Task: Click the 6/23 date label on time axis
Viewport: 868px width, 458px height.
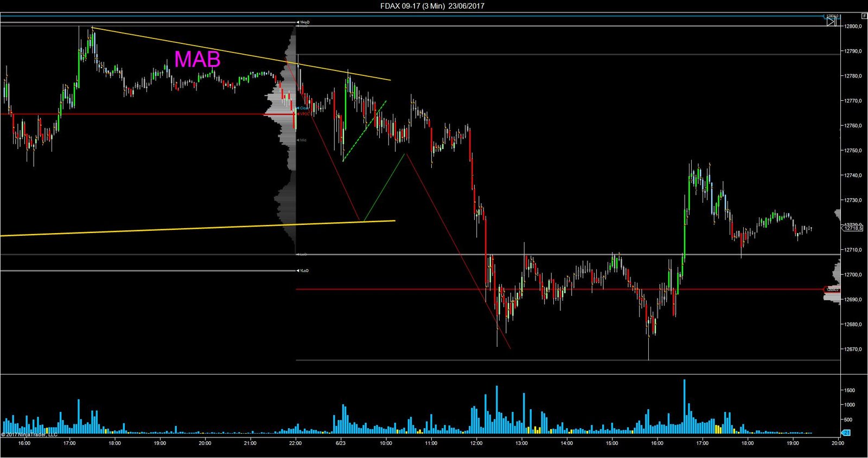Action: (x=341, y=443)
